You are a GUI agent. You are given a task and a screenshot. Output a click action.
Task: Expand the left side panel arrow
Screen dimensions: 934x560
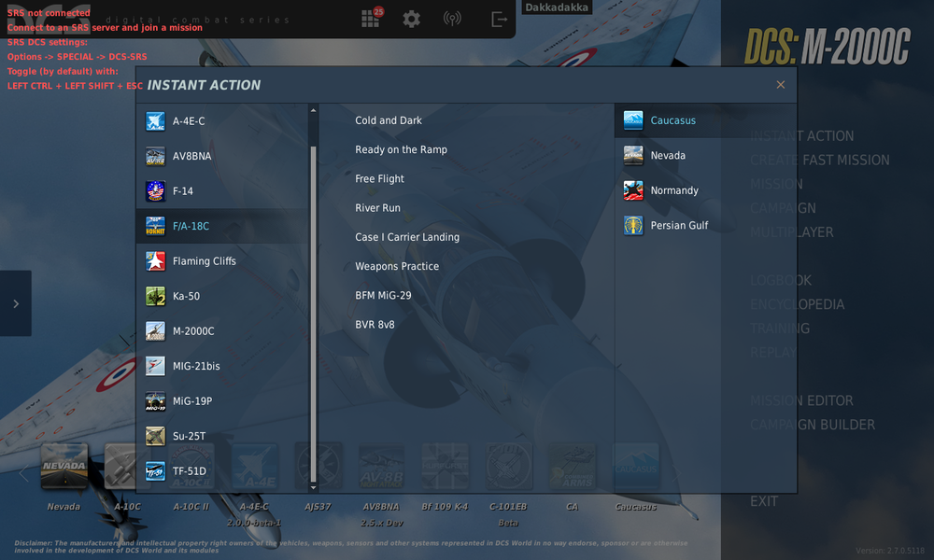[x=16, y=303]
